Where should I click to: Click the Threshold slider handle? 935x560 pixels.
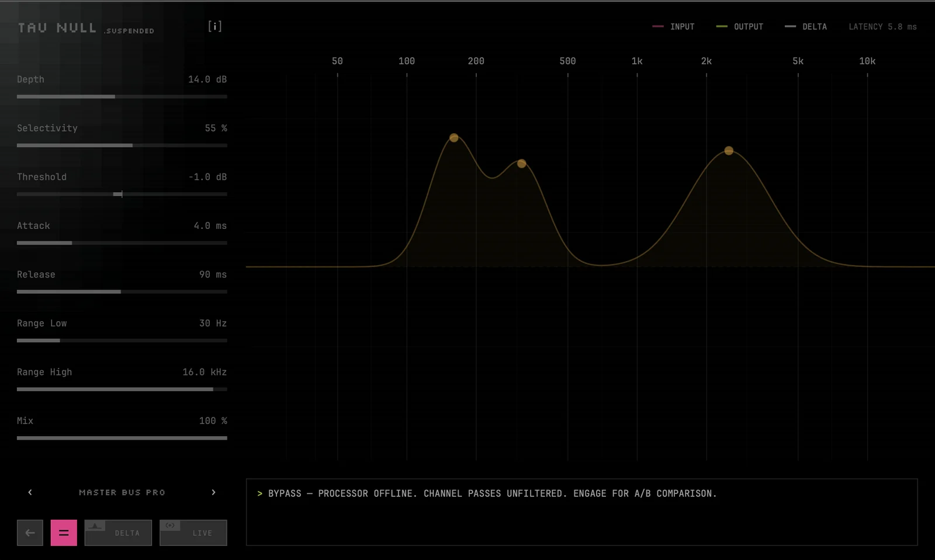[119, 194]
